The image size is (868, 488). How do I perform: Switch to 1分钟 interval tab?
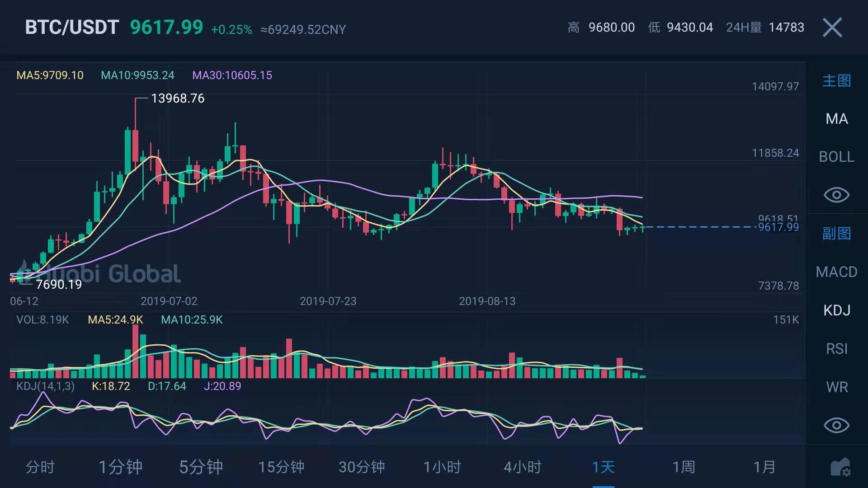[120, 467]
